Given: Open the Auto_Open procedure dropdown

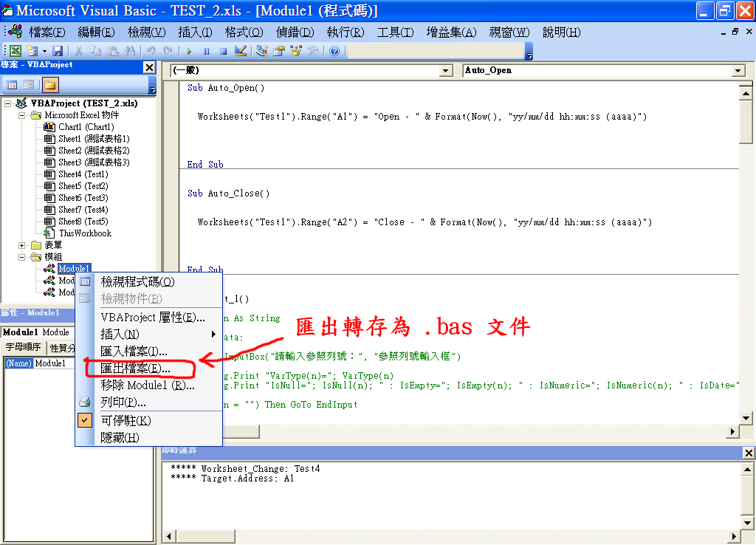Looking at the screenshot, I should click(738, 70).
